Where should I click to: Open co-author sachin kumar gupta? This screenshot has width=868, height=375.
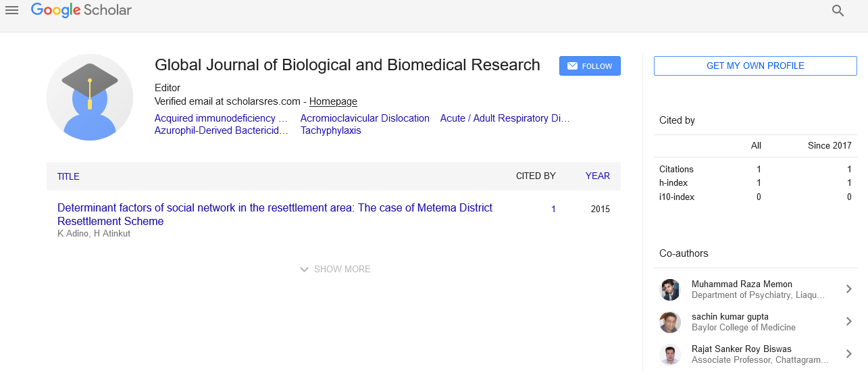730,317
